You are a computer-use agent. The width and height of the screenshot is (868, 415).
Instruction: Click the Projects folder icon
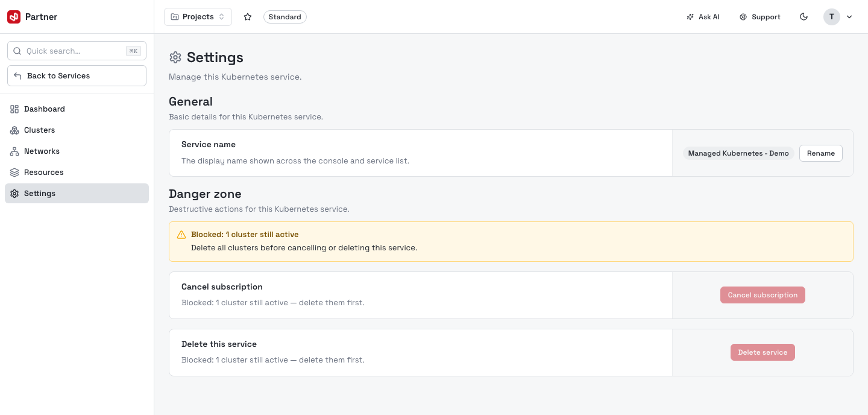click(175, 17)
